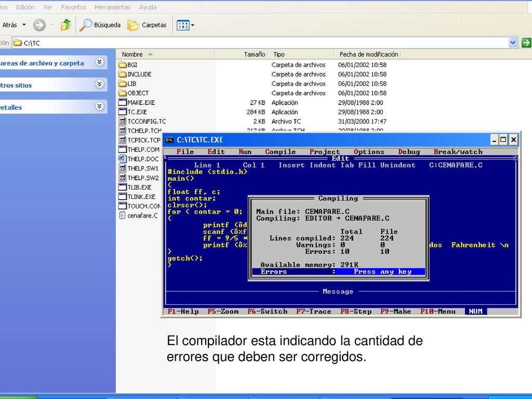Open Debug menu in Turbo C
The height and width of the screenshot is (399, 532).
click(x=409, y=152)
